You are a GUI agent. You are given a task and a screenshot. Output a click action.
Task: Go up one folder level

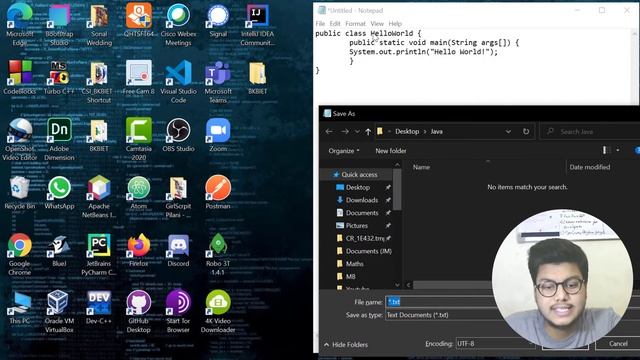368,131
